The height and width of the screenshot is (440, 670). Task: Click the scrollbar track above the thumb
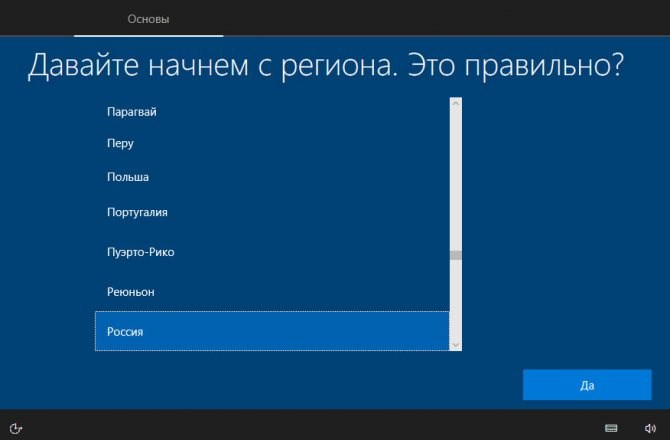click(455, 179)
